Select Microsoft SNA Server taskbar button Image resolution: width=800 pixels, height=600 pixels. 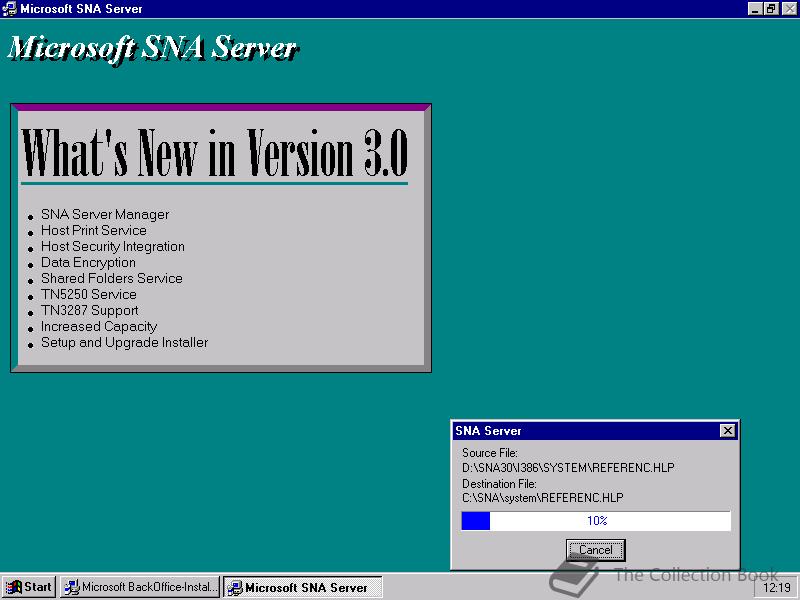point(303,587)
